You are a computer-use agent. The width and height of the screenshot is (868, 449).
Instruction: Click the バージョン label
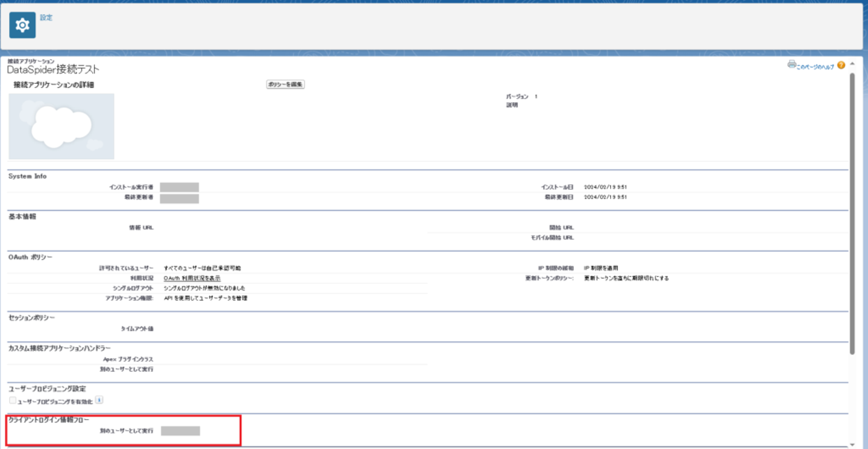[517, 96]
